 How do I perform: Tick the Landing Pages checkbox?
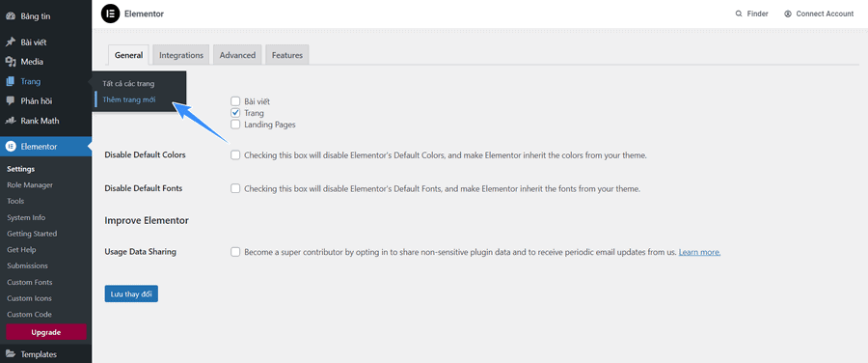point(235,125)
